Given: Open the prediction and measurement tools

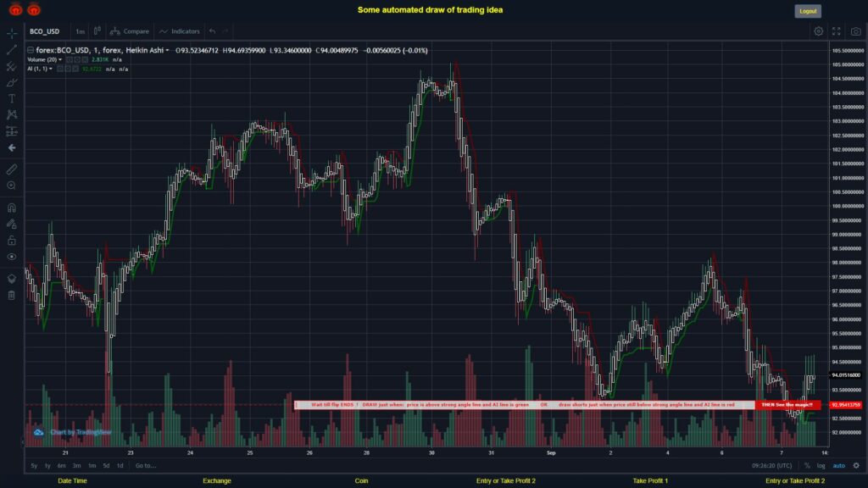Looking at the screenshot, I should pos(12,131).
